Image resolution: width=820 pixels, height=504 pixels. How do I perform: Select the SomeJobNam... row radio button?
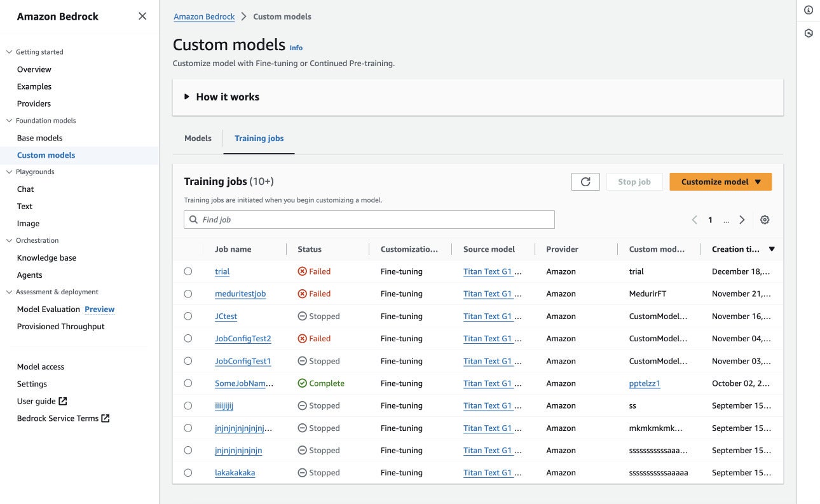click(x=188, y=383)
